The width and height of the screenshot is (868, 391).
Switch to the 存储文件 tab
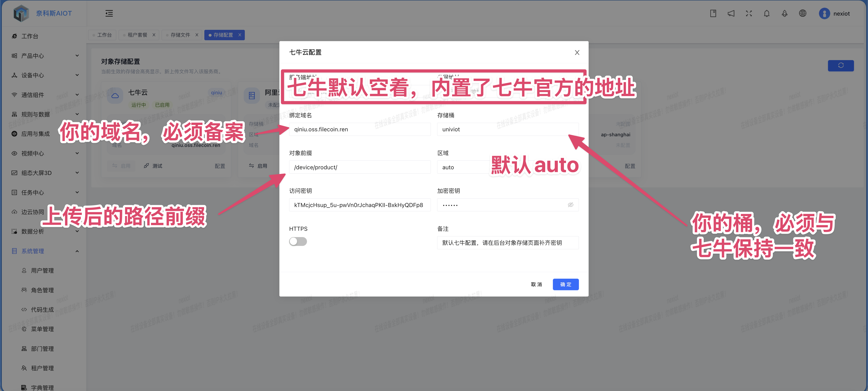tap(180, 35)
